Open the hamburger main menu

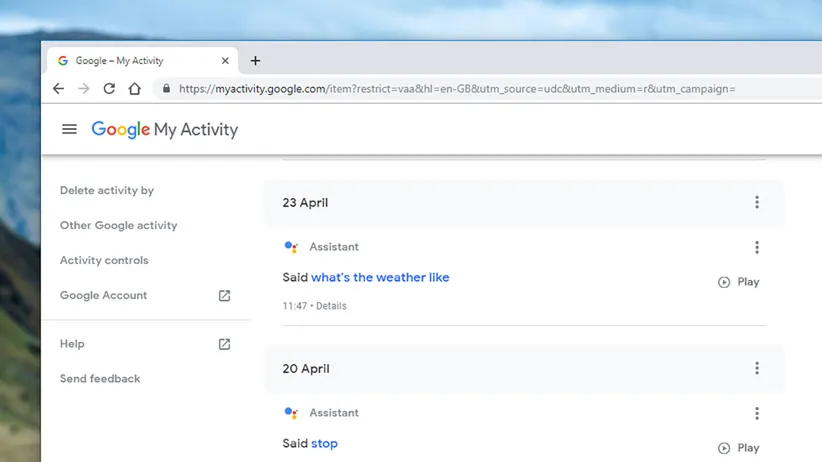[69, 129]
